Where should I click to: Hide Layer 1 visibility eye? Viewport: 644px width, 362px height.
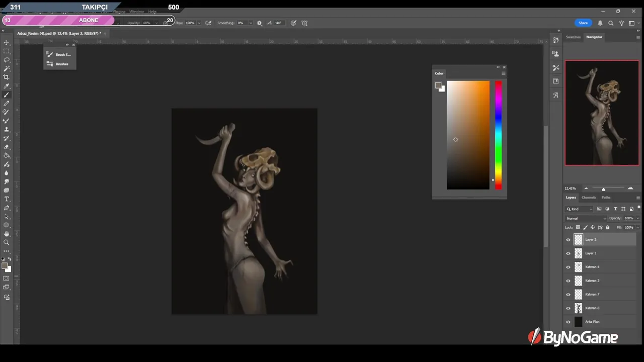click(569, 253)
